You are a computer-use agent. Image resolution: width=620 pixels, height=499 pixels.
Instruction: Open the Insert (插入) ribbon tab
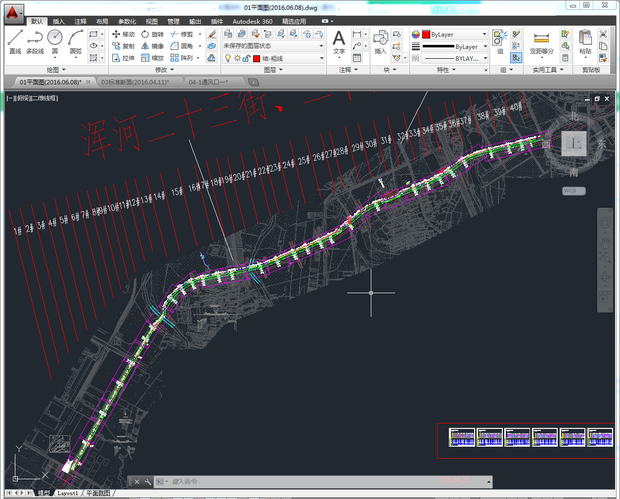click(59, 20)
